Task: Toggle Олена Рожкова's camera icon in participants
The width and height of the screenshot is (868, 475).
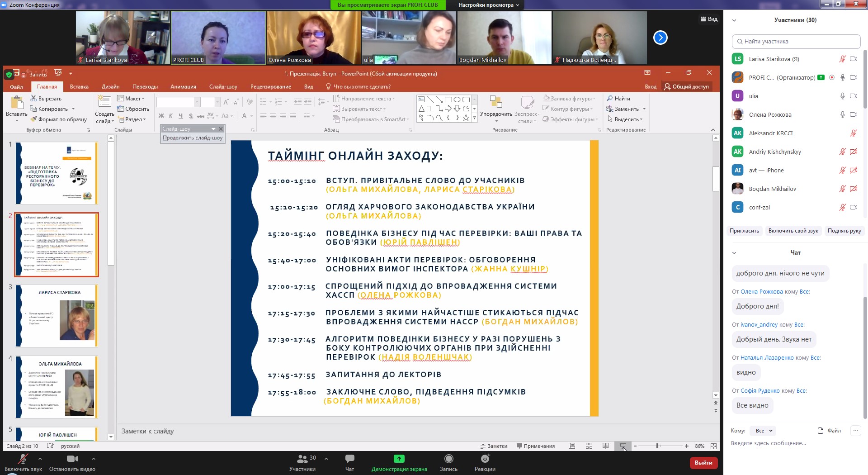Action: [854, 114]
